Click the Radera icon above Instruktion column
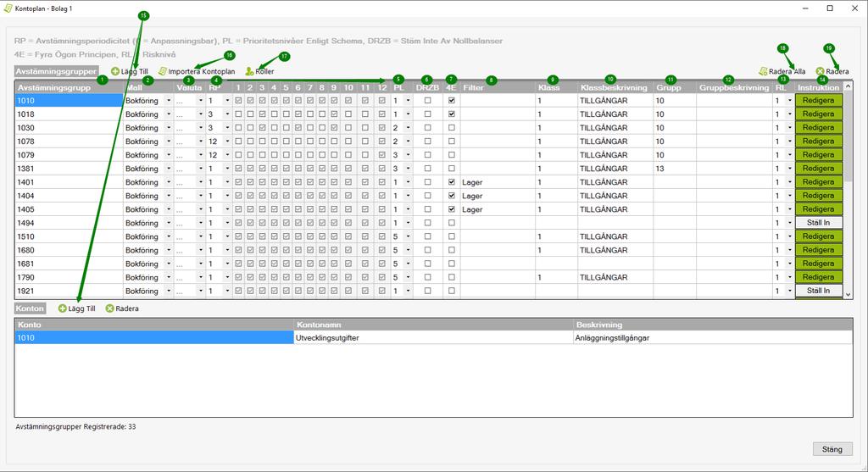Image resolution: width=868 pixels, height=472 pixels. [820, 71]
